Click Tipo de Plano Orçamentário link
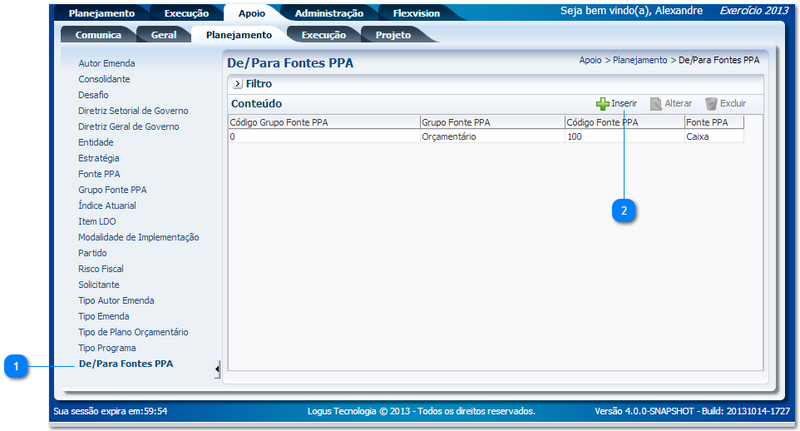The image size is (800, 431). [133, 332]
